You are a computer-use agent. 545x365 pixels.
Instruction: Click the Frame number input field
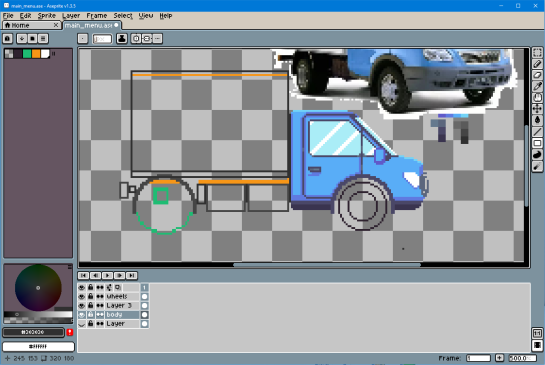click(x=478, y=358)
